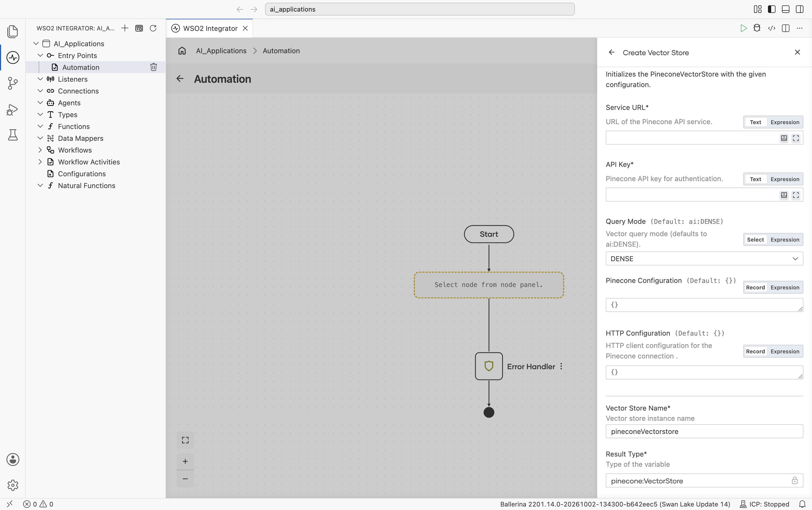
Task: Start debugging with the bug icon
Action: (757, 28)
